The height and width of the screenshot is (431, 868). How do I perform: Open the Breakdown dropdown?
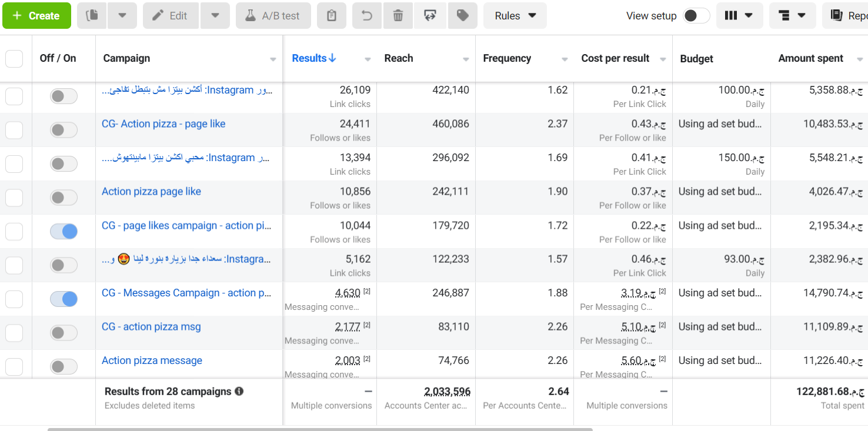[792, 16]
